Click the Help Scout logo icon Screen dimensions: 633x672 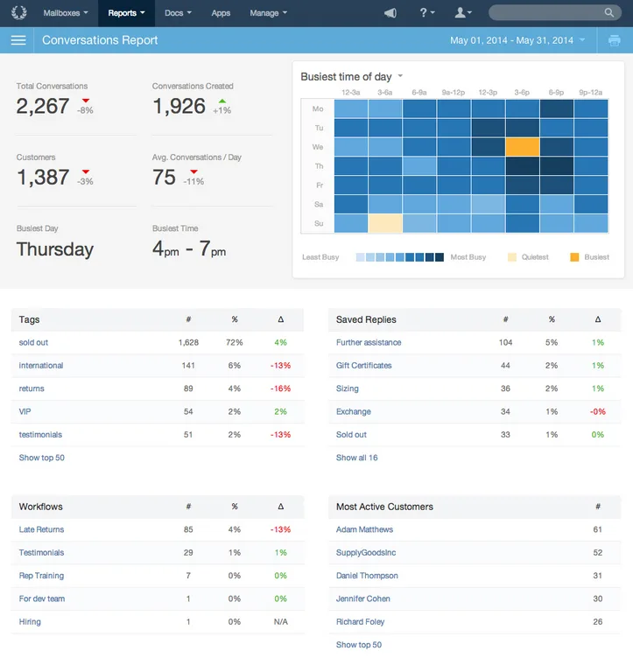pyautogui.click(x=18, y=12)
